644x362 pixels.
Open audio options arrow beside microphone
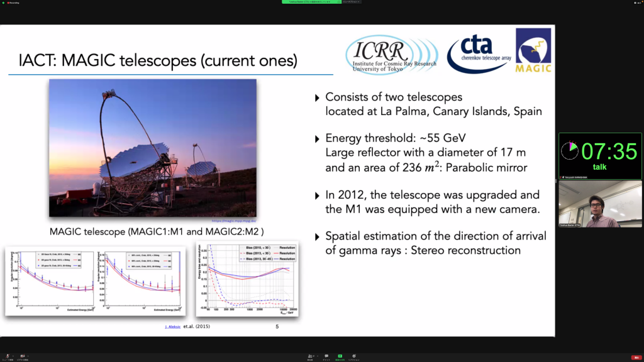13,356
